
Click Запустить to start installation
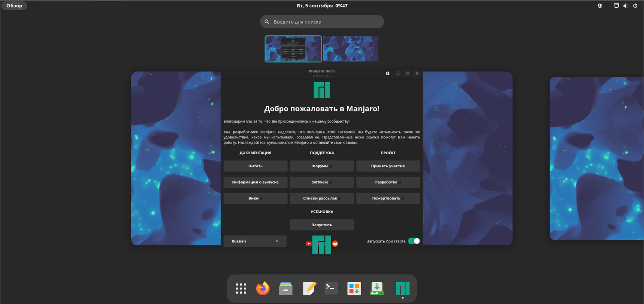click(322, 225)
